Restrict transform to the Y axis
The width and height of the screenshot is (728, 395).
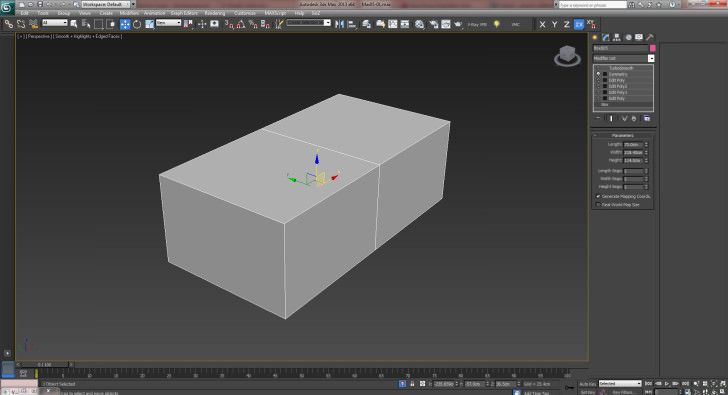point(554,24)
